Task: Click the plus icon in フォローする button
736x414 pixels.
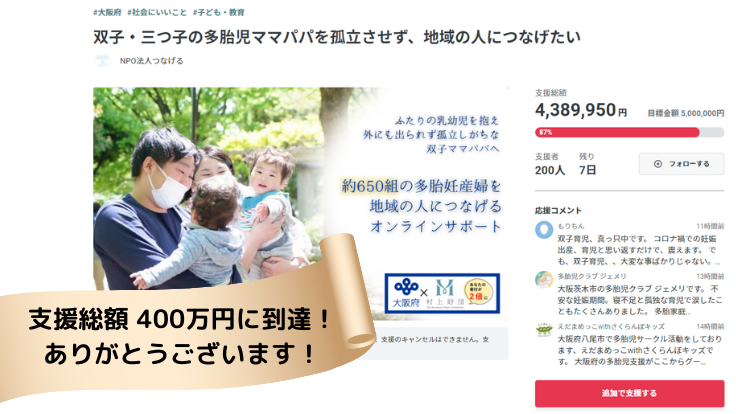Action: tap(658, 164)
